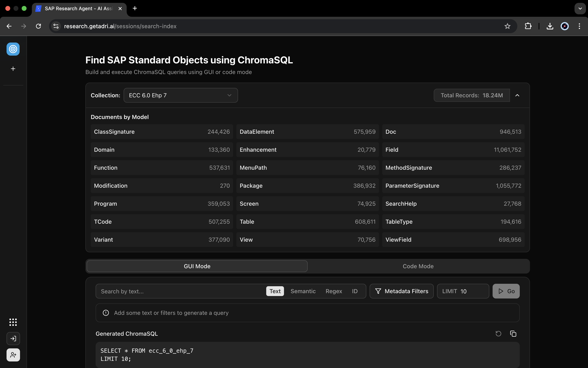Copy the generated ChromaSQL code
Screen dimensions: 588x368
pos(514,333)
